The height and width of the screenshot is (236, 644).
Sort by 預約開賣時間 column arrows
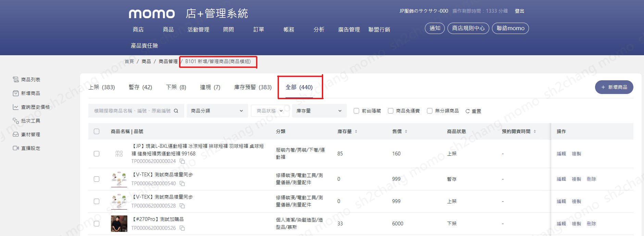click(x=535, y=131)
